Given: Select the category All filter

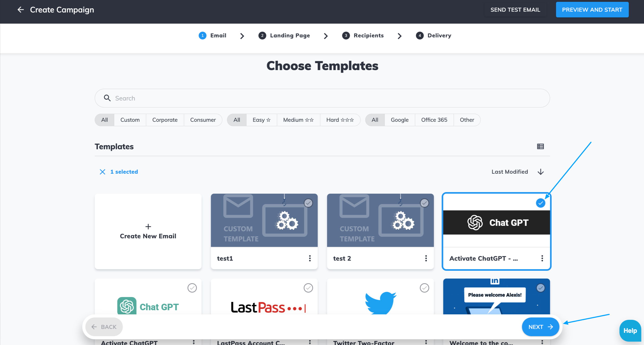Looking at the screenshot, I should (104, 120).
